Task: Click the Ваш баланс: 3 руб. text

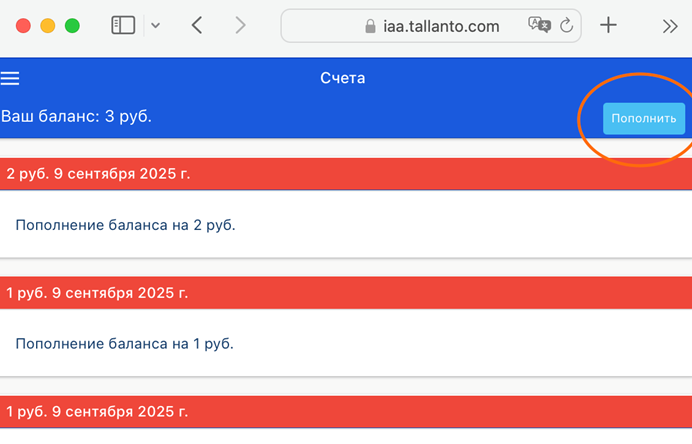Action: (76, 116)
